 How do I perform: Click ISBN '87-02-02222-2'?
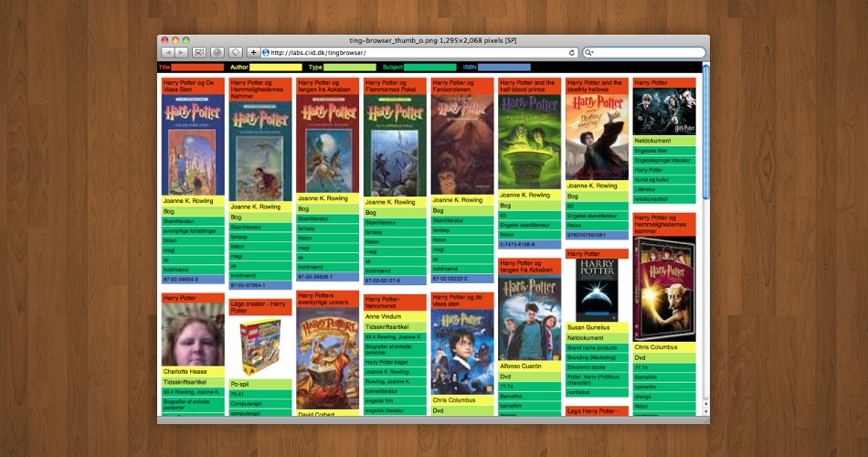tap(462, 279)
